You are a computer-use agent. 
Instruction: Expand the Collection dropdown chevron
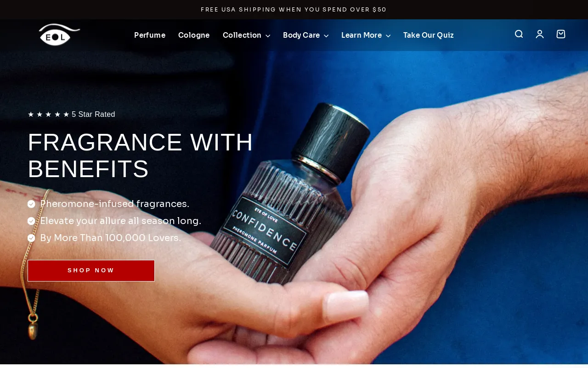[268, 36]
